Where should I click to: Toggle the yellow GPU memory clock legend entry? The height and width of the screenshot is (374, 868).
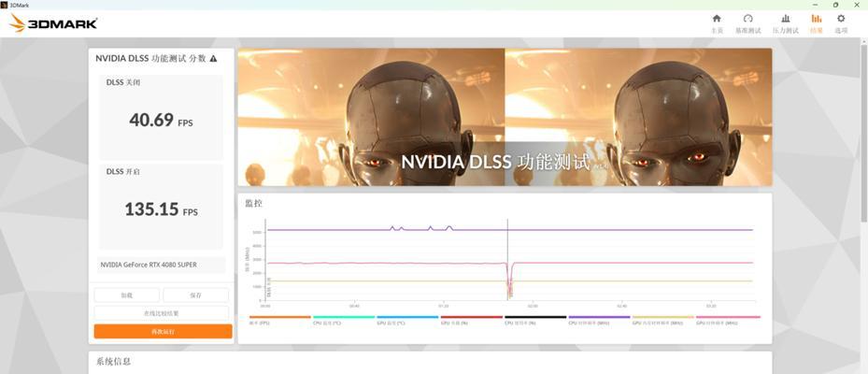point(662,321)
